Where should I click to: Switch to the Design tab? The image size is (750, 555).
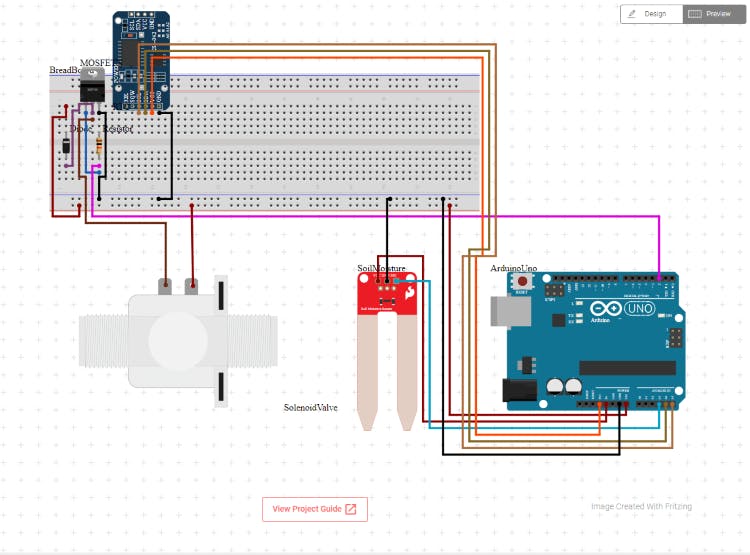(651, 14)
